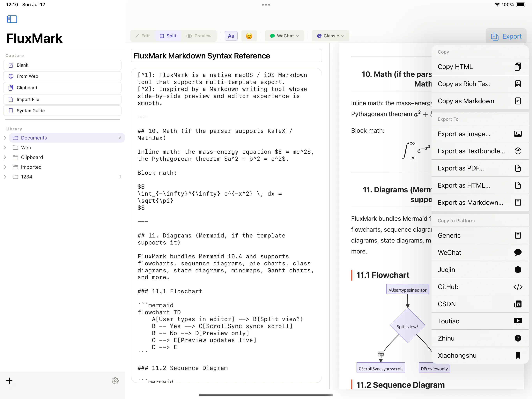Click the three-dot multitasking indicator
532x399 pixels.
pyautogui.click(x=266, y=4)
